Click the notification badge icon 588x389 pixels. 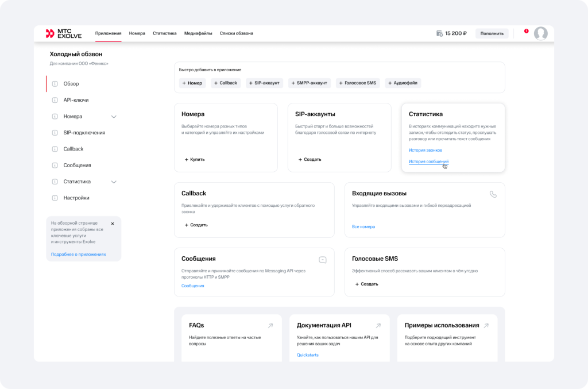tap(526, 31)
